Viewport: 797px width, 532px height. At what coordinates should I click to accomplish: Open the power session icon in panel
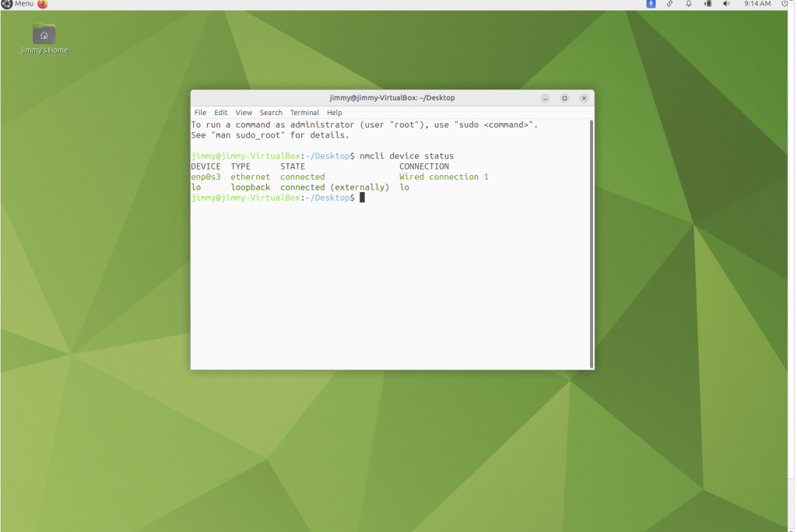(x=785, y=4)
